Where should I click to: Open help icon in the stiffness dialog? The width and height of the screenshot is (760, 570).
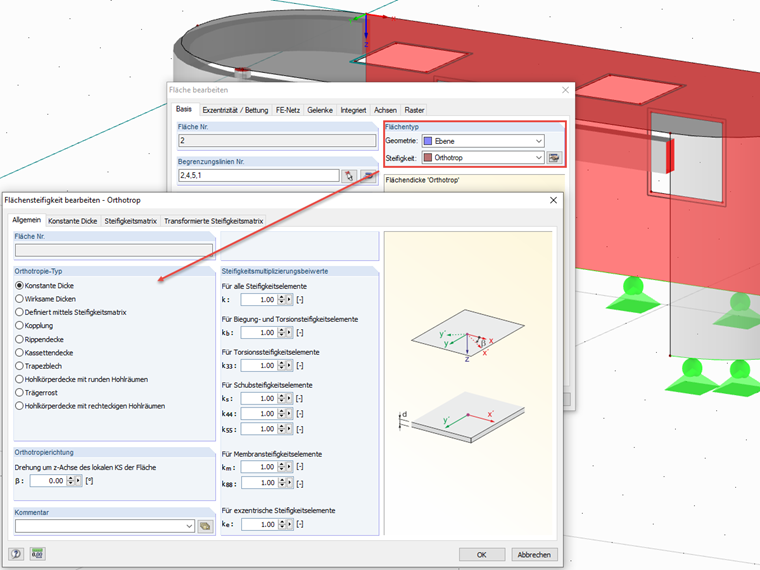(16, 554)
